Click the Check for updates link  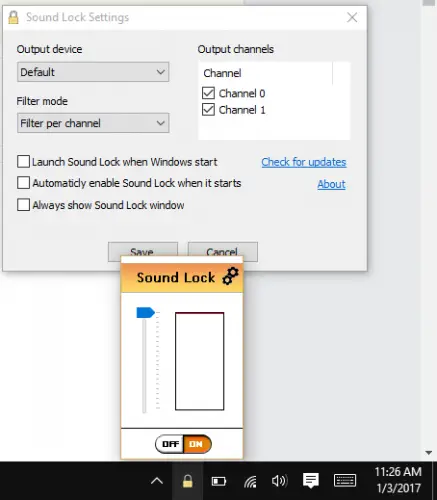(304, 162)
